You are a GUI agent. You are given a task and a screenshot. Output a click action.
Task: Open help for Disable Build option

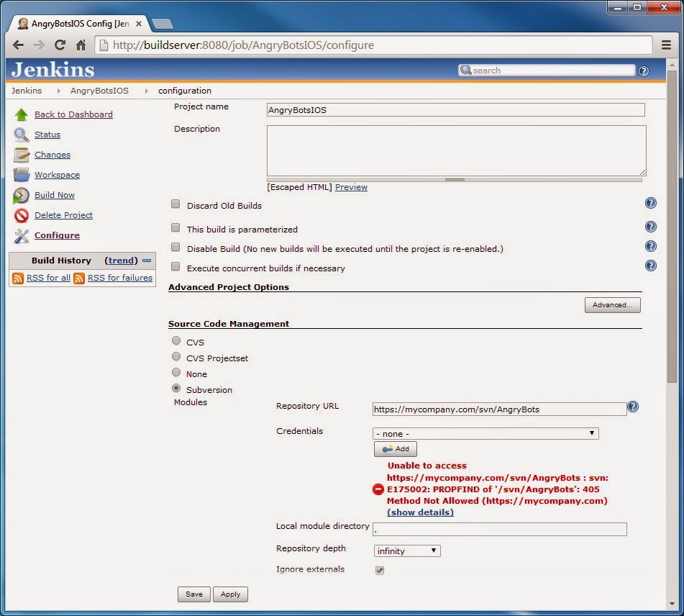(x=650, y=246)
